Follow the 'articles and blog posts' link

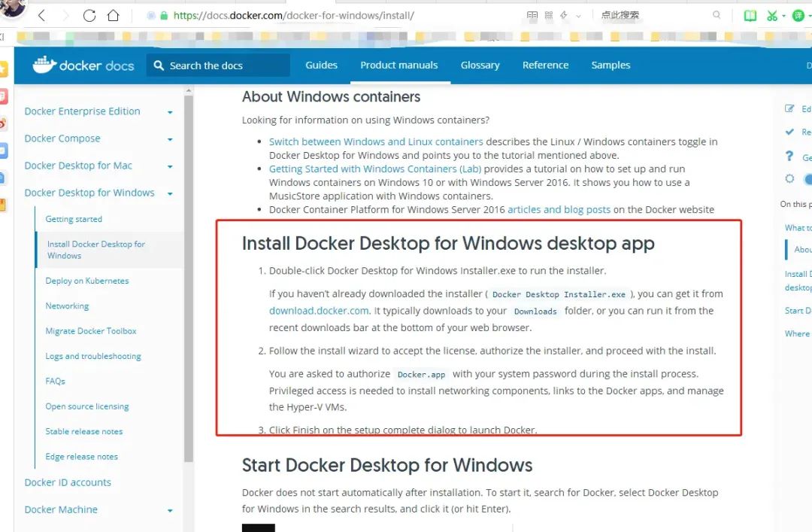pos(559,209)
